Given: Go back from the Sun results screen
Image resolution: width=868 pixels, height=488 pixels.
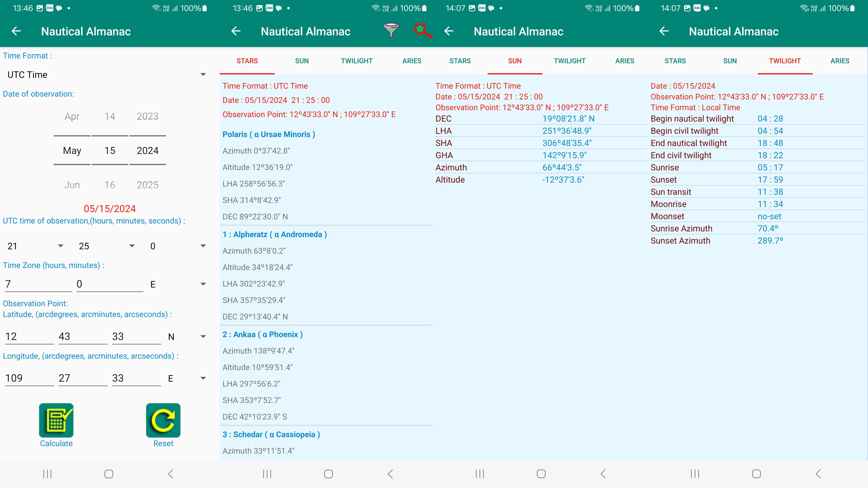Looking at the screenshot, I should (x=449, y=31).
